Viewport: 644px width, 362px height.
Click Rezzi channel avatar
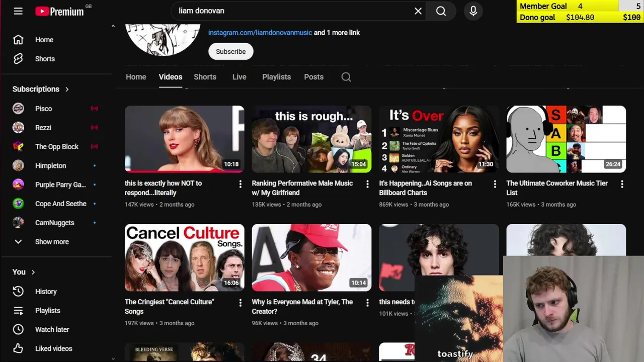tap(18, 128)
